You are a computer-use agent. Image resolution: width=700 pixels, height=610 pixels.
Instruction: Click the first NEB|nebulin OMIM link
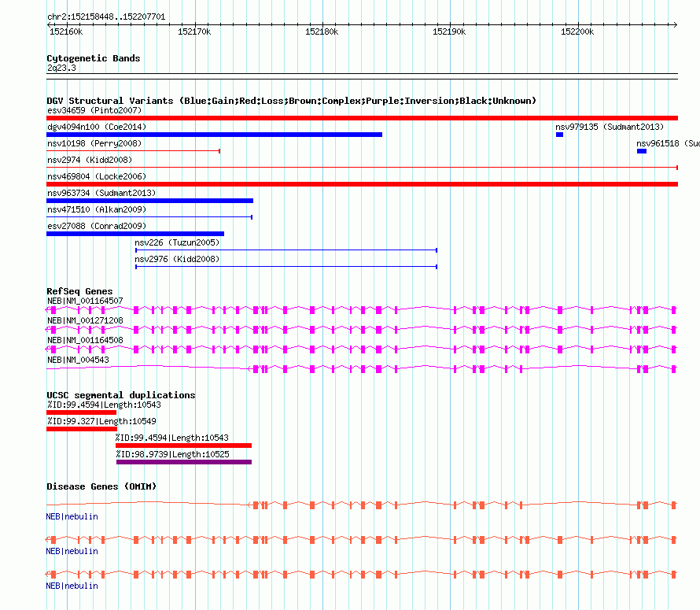coord(72,516)
